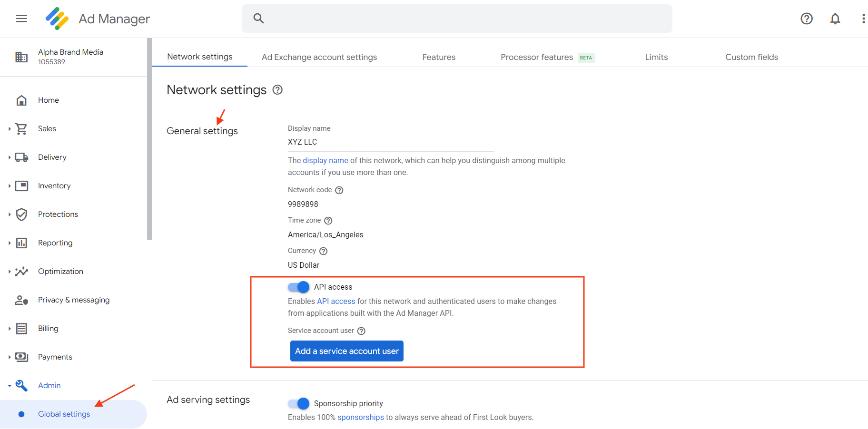The height and width of the screenshot is (429, 868).
Task: Click the Alpha Brand Media building icon
Action: click(21, 57)
